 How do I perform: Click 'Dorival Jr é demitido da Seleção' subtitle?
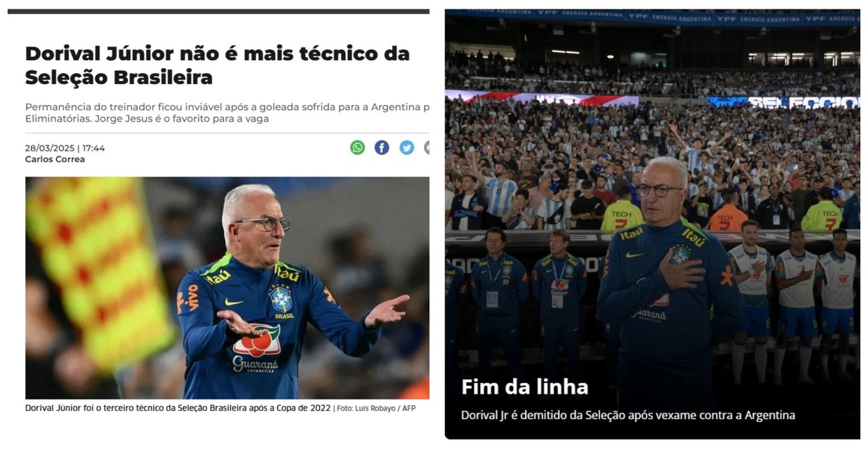pos(628,415)
